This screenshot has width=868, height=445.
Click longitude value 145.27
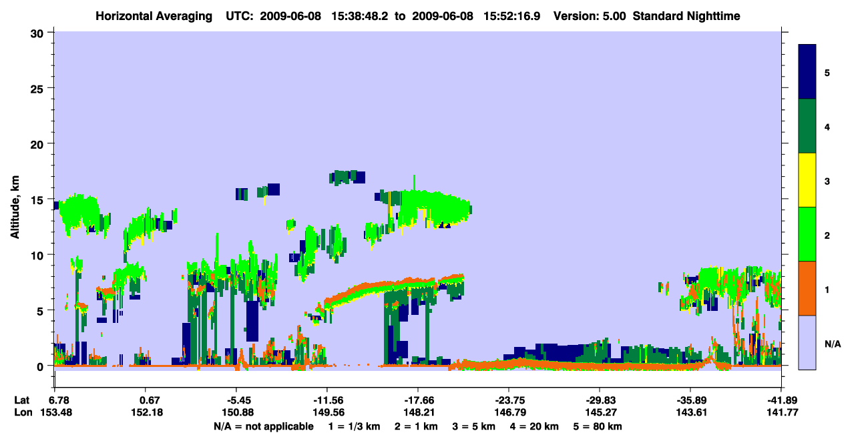click(x=600, y=412)
